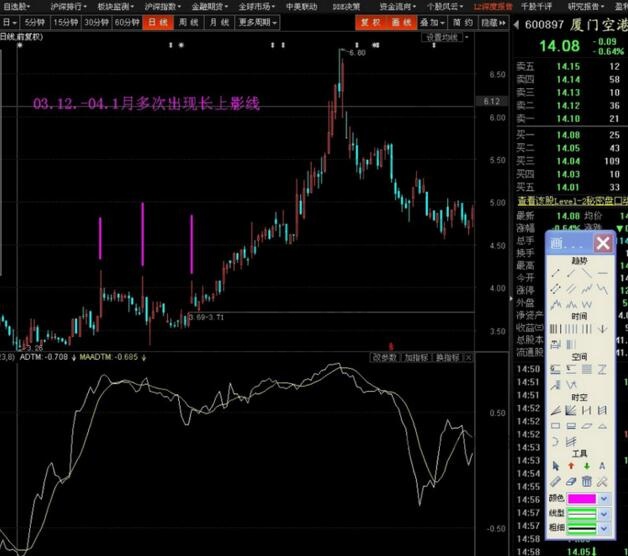
Task: Switch to 日线 daily chart period
Action: pyautogui.click(x=155, y=21)
